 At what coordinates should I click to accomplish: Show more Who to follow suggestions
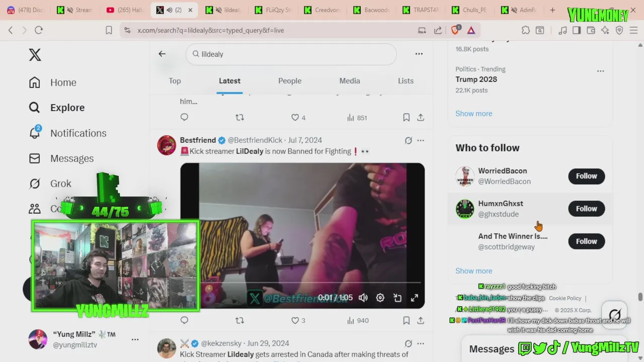pos(474,271)
